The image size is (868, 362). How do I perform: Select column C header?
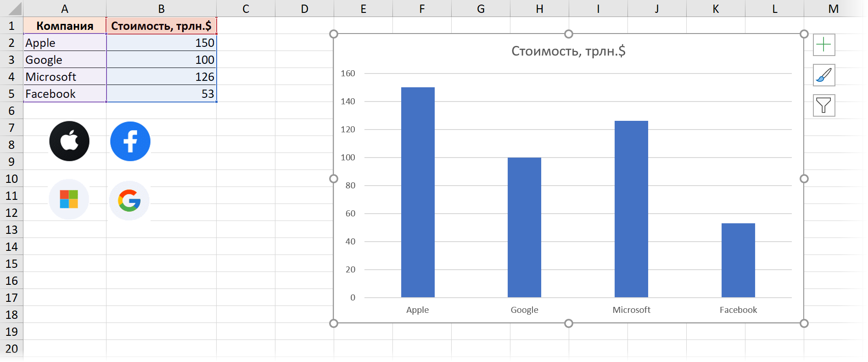[246, 9]
